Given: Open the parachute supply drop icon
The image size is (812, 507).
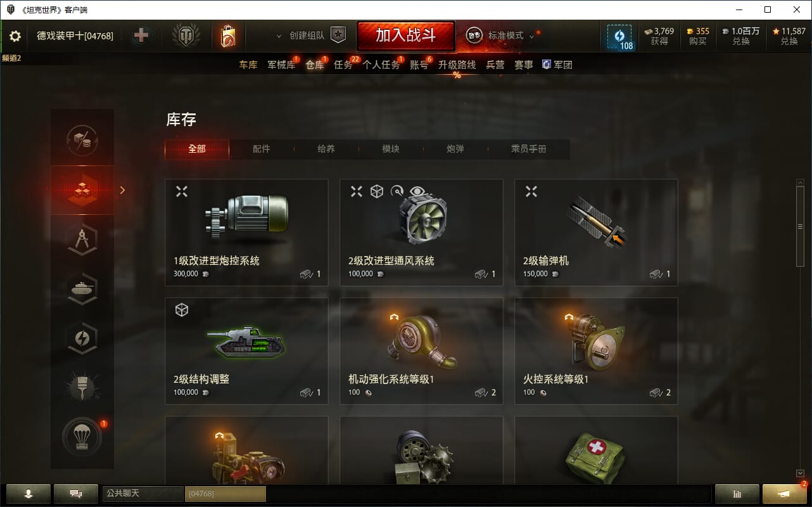Looking at the screenshot, I should [x=82, y=437].
